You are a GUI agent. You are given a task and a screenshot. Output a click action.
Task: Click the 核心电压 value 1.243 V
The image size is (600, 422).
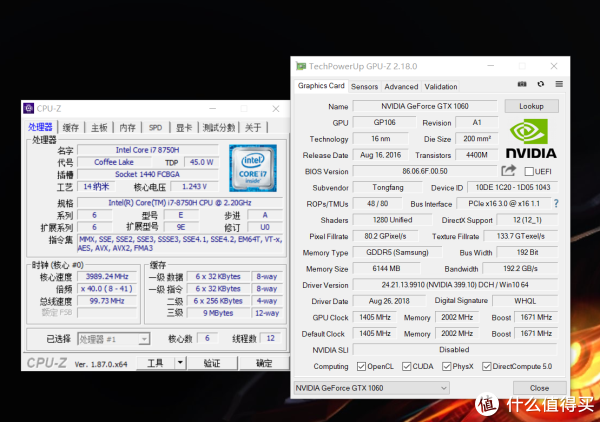(194, 187)
